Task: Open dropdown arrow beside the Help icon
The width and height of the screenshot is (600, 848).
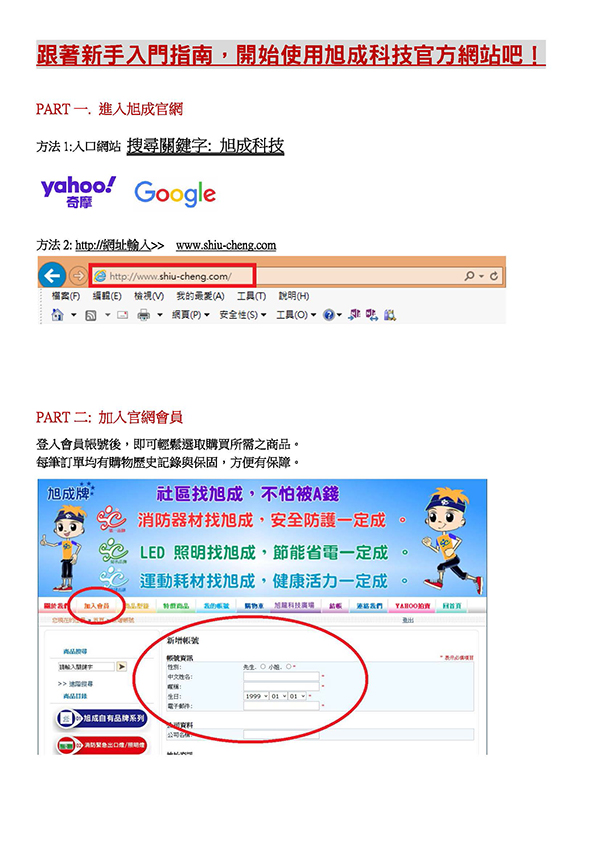Action: [339, 315]
